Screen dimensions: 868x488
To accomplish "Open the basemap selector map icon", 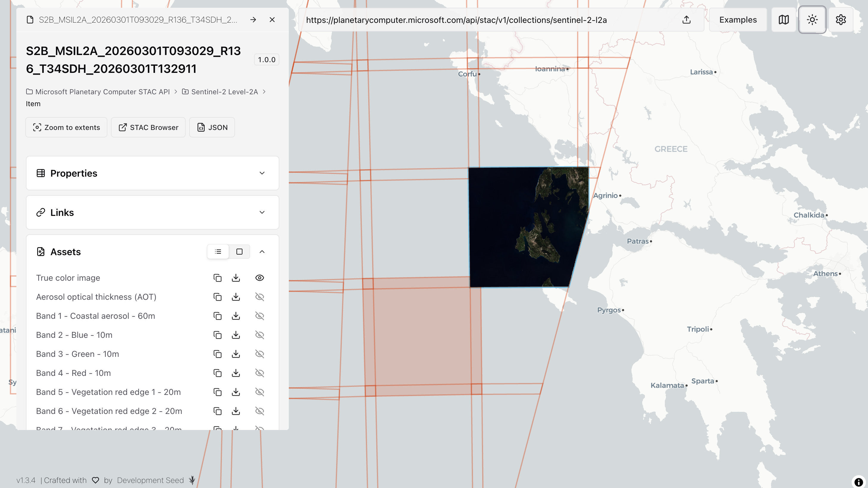I will coord(784,20).
